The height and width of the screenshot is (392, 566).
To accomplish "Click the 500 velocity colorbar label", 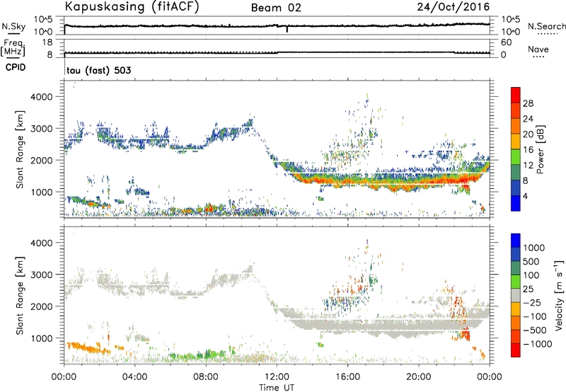I will [531, 262].
